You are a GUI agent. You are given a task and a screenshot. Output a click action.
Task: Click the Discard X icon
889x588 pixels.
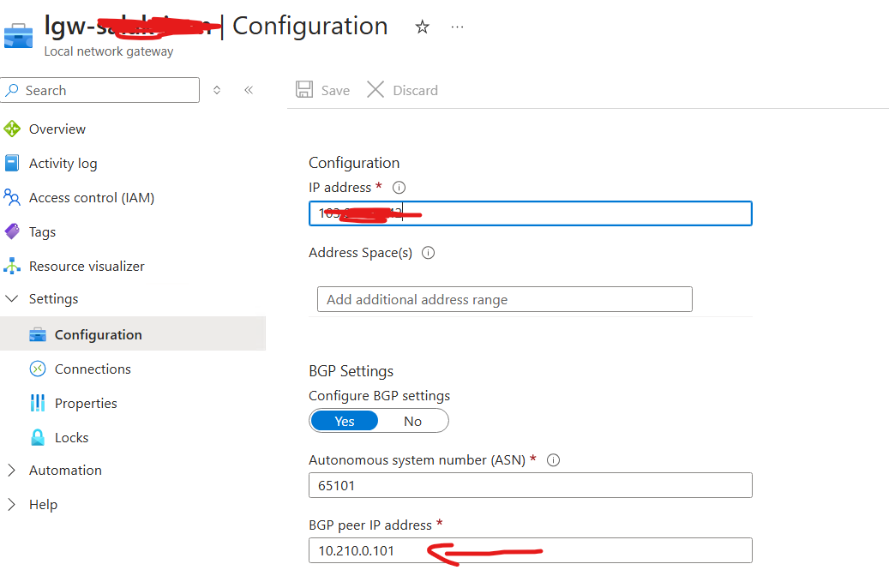[x=375, y=90]
